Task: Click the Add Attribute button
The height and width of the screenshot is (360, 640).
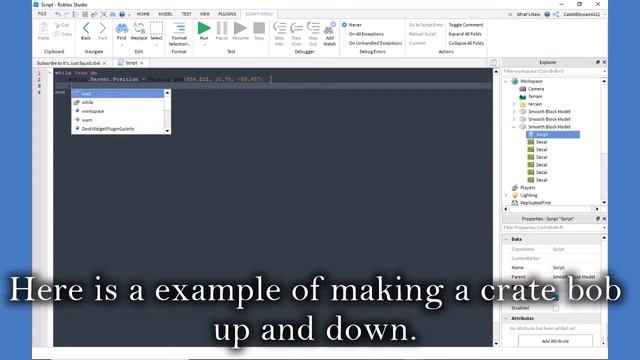Action: (x=555, y=341)
